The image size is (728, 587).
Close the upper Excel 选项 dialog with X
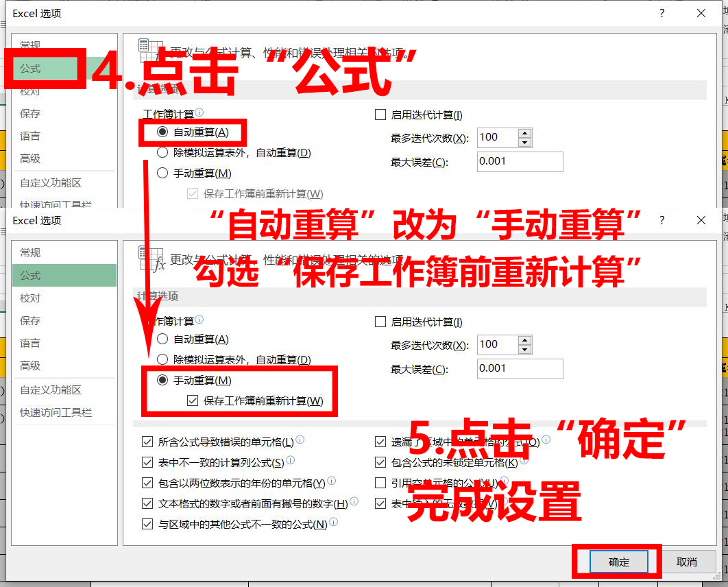(701, 13)
